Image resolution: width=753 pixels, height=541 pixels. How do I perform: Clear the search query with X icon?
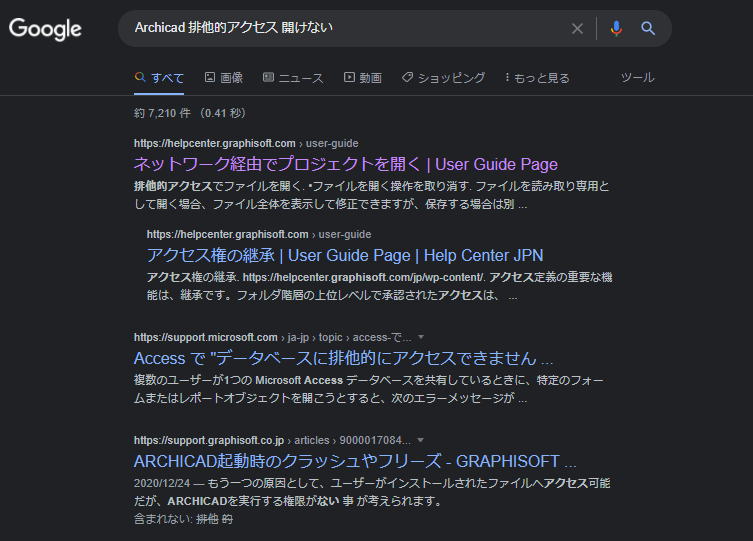point(577,29)
